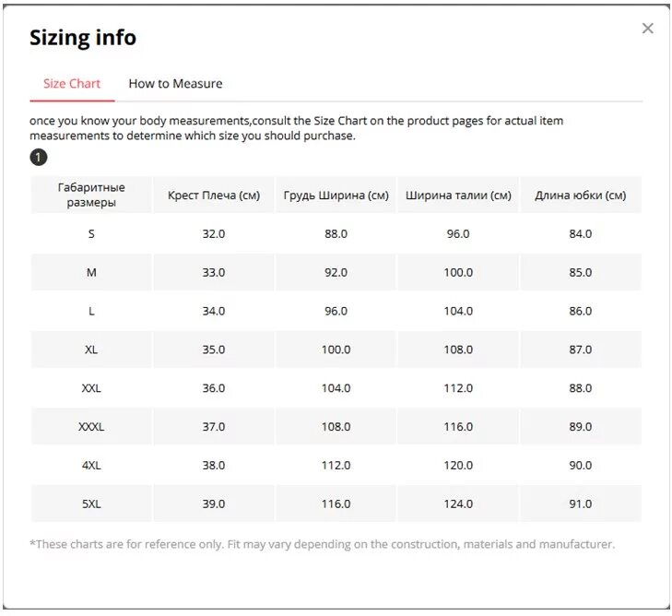The image size is (672, 616).
Task: Click the Длина юбки (см) header
Action: click(x=581, y=195)
